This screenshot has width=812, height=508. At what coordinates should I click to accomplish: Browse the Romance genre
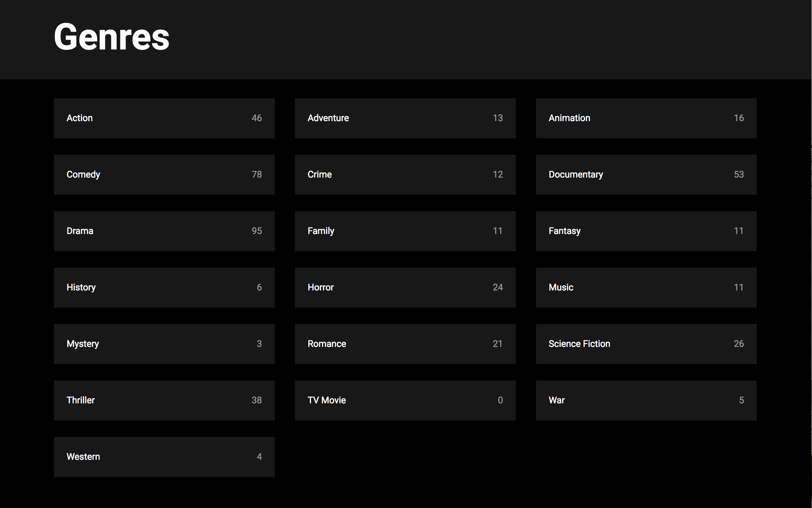click(x=405, y=344)
